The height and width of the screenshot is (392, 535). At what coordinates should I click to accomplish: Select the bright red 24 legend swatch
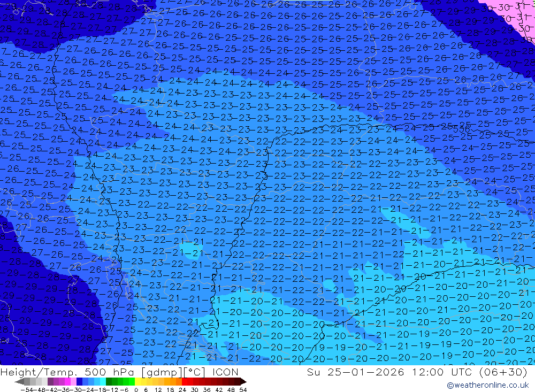(x=185, y=382)
